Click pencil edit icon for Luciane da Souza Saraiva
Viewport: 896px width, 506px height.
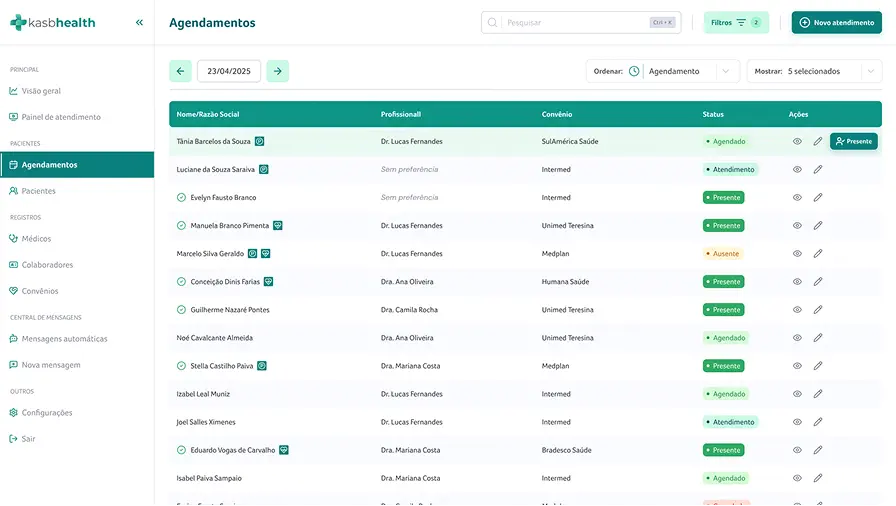[817, 170]
